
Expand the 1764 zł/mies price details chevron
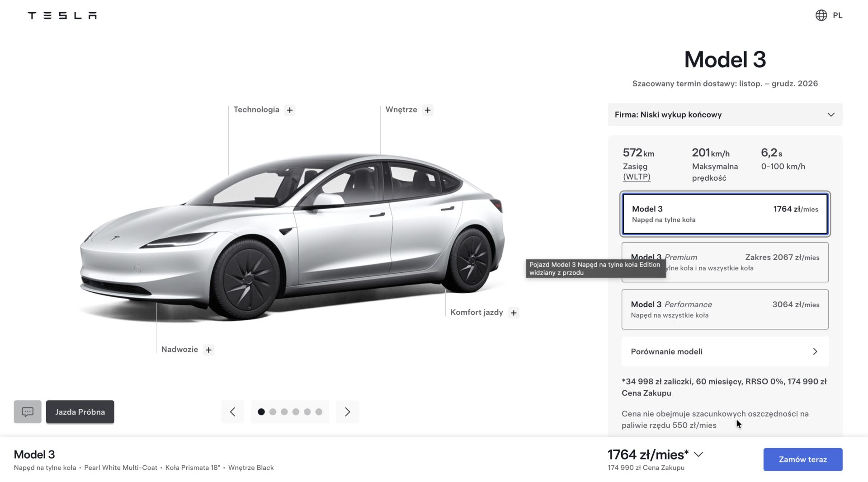click(698, 454)
